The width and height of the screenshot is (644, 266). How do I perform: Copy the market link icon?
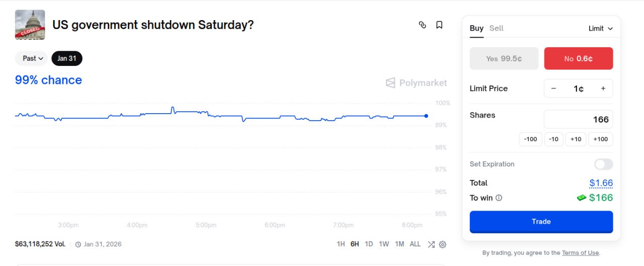pos(423,25)
